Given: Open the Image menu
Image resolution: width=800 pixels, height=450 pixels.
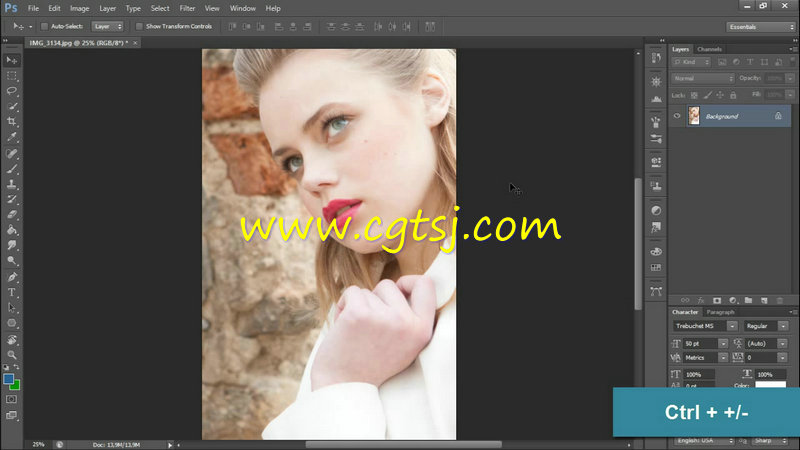Looking at the screenshot, I should click(x=79, y=8).
